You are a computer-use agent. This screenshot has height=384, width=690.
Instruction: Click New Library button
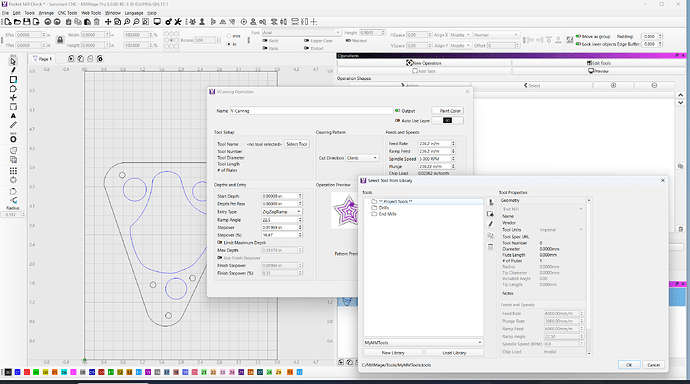click(x=393, y=353)
